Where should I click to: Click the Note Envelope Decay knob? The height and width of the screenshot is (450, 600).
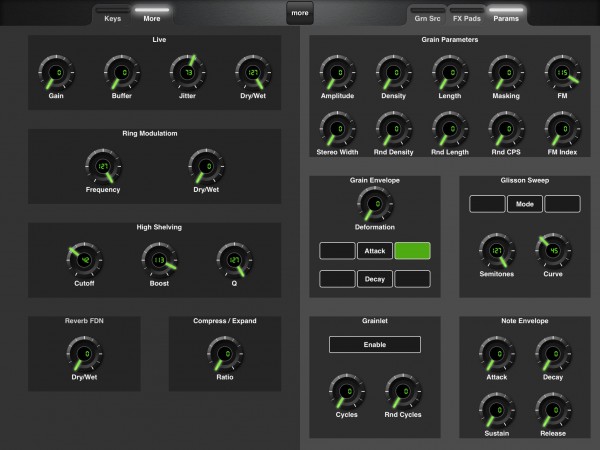[553, 354]
